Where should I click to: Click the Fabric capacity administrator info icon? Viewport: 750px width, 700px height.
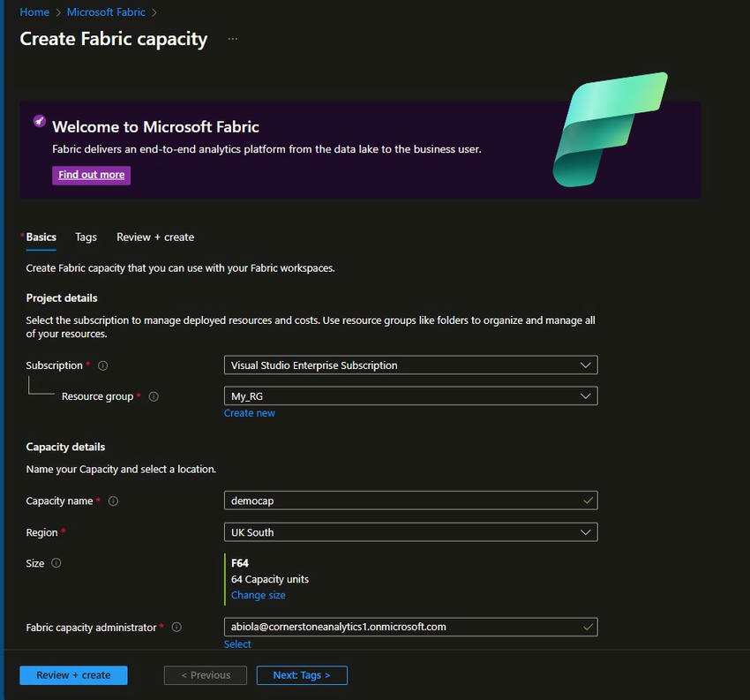pos(176,627)
